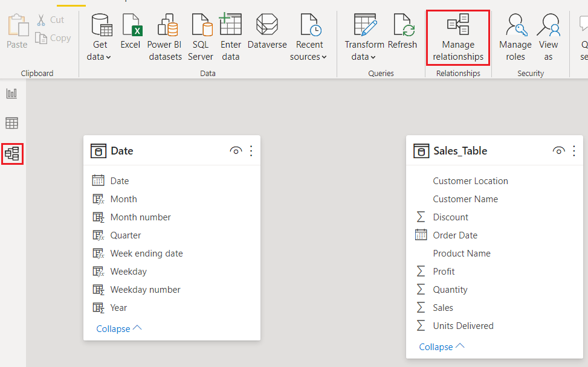
Task: Click the Copy icon in Clipboard
Action: tap(41, 38)
